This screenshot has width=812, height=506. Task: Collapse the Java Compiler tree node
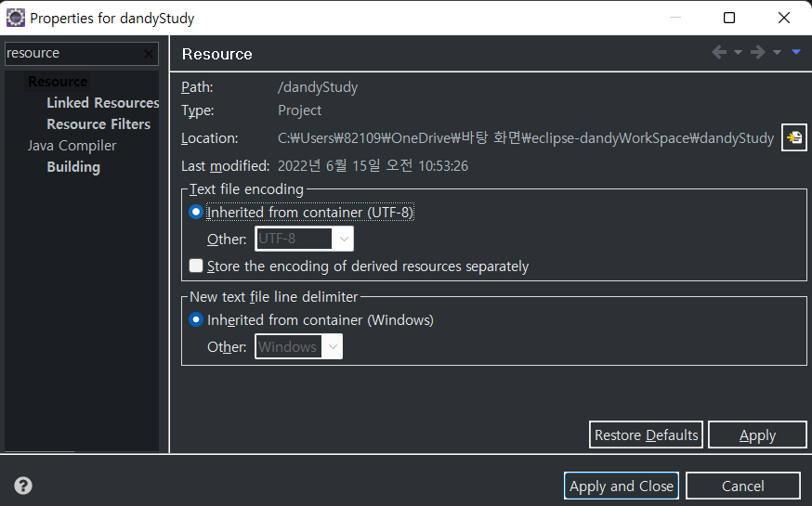tap(17, 146)
